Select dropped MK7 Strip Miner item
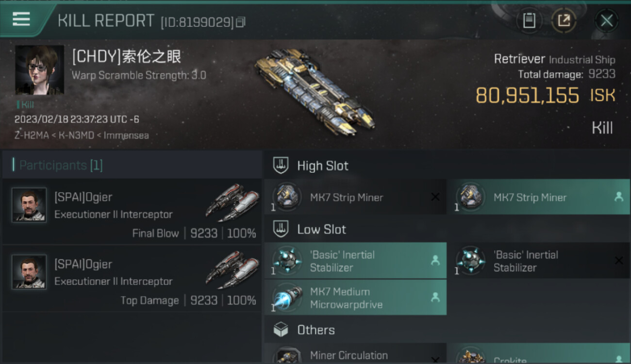 click(538, 197)
